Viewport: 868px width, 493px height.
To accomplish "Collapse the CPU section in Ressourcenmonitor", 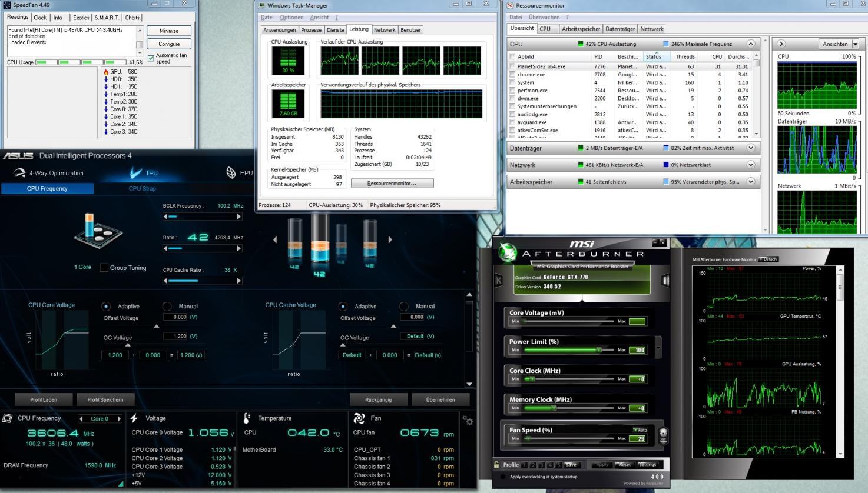I will pos(751,44).
